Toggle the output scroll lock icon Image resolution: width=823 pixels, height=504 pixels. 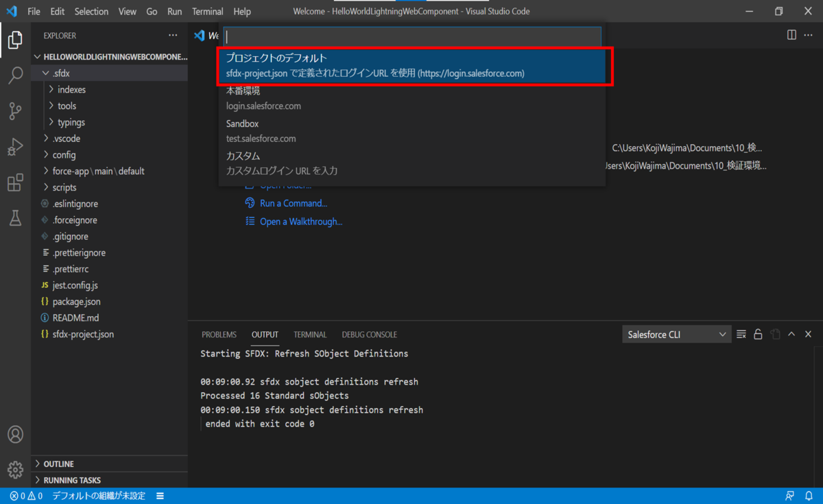coord(758,335)
